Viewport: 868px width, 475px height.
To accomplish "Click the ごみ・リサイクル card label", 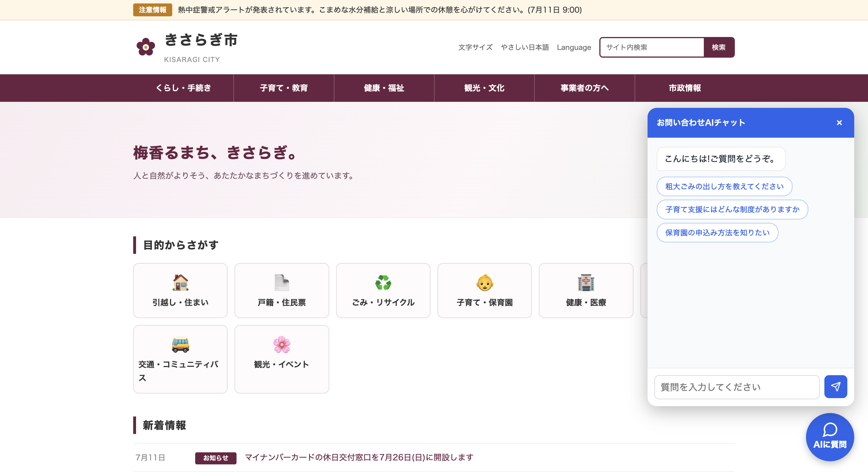I will pos(383,302).
